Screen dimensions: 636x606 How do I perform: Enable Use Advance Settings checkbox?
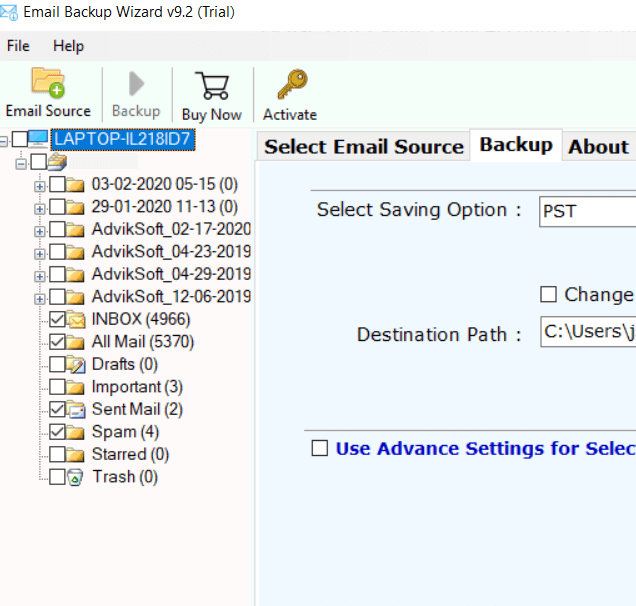click(320, 448)
